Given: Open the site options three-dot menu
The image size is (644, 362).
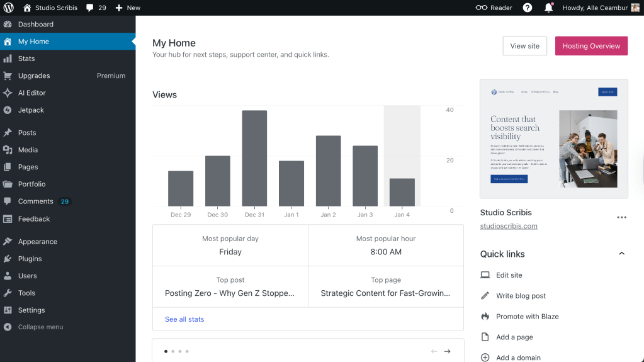Looking at the screenshot, I should point(622,217).
